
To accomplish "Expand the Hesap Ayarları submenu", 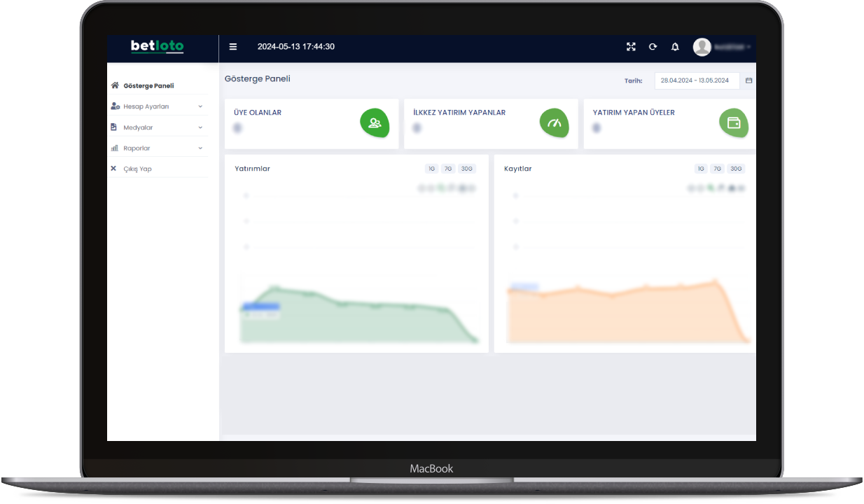I will [x=158, y=106].
